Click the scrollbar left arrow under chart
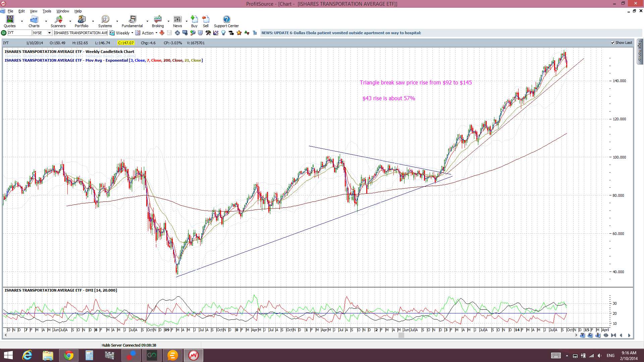Viewport: 644px width, 362px height. [5, 335]
